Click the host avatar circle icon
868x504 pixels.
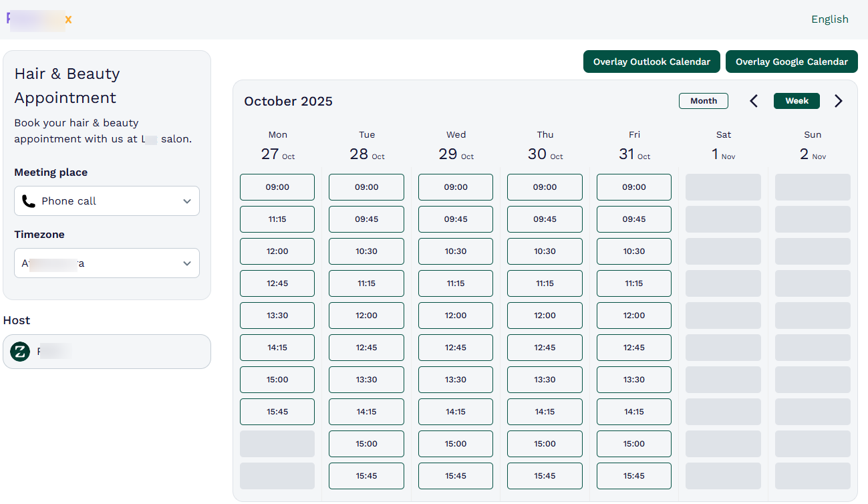pyautogui.click(x=20, y=351)
